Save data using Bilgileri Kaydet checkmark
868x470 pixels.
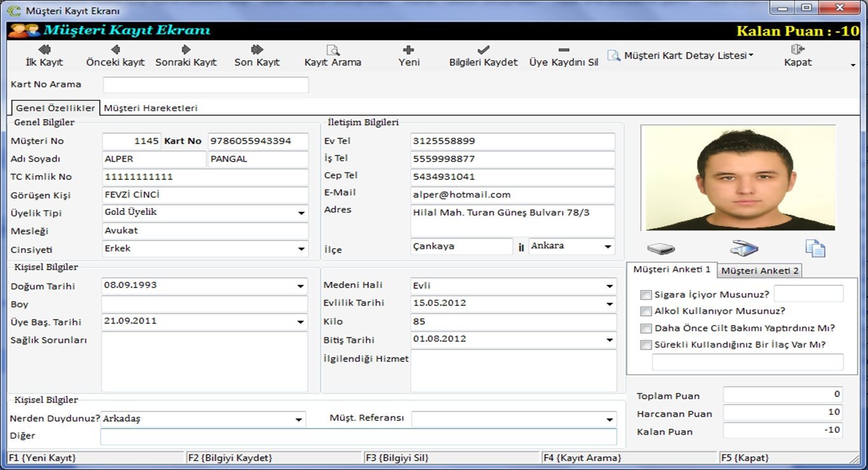click(483, 55)
